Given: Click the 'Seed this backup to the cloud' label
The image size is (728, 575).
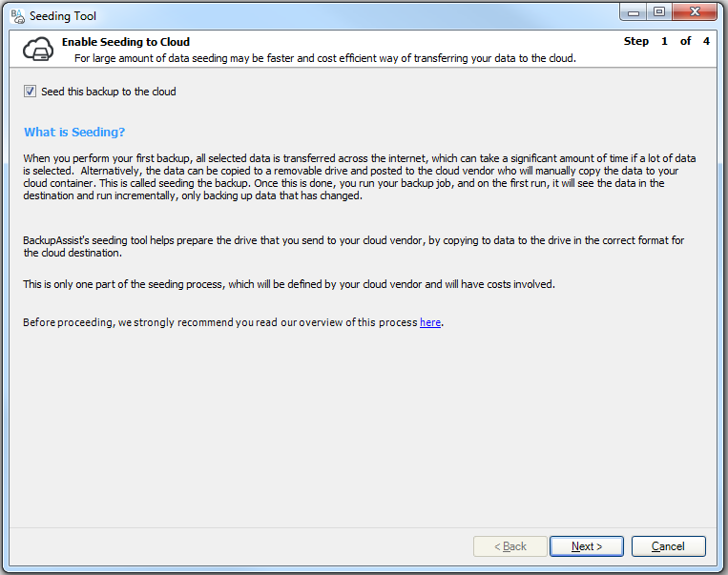Looking at the screenshot, I should (108, 92).
